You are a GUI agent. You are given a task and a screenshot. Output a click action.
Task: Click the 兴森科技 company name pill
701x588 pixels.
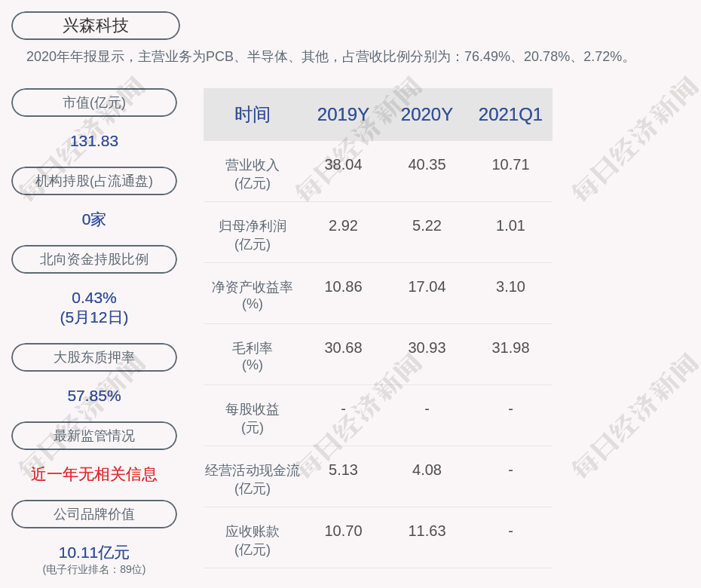[96, 26]
